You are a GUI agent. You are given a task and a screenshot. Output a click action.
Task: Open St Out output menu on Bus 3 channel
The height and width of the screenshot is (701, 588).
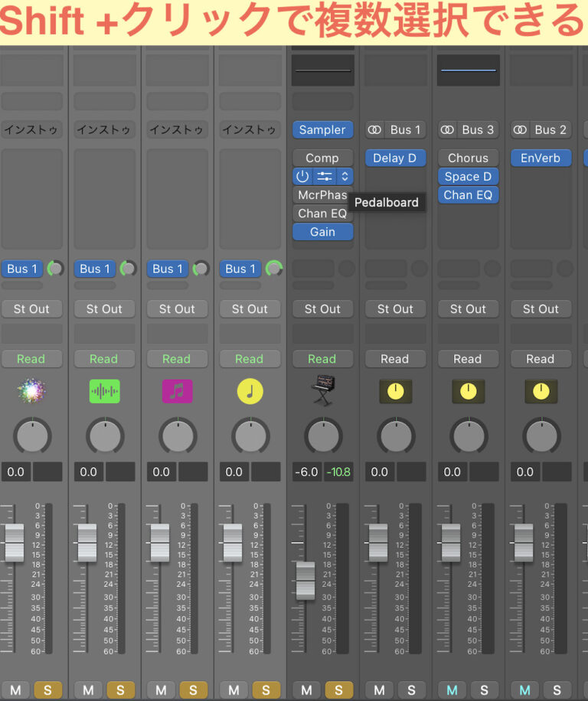tap(468, 309)
